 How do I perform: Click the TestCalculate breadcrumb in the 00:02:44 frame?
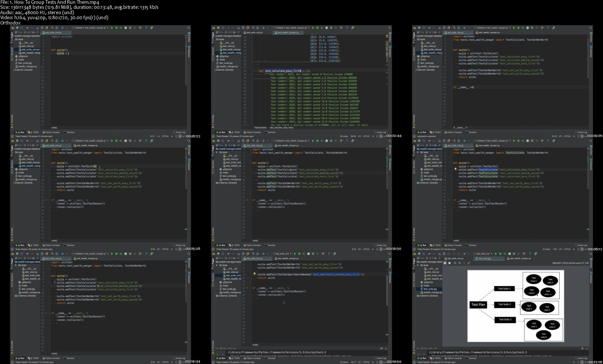click(260, 128)
